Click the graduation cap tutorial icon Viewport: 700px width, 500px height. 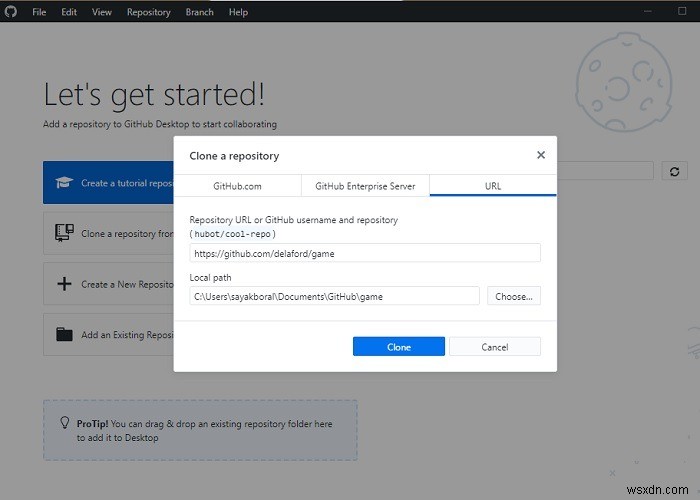tap(64, 182)
